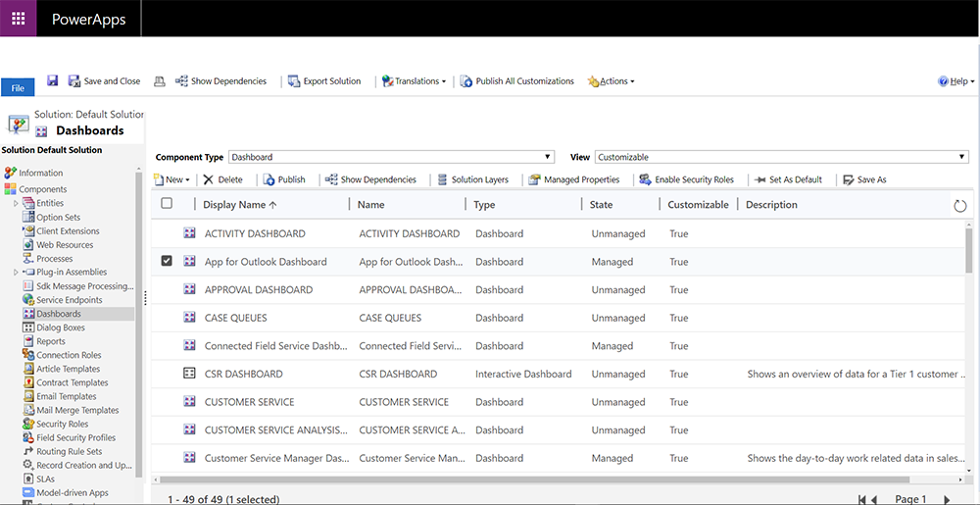Click Publish All Customizations icon
980x505 pixels.
[x=466, y=81]
